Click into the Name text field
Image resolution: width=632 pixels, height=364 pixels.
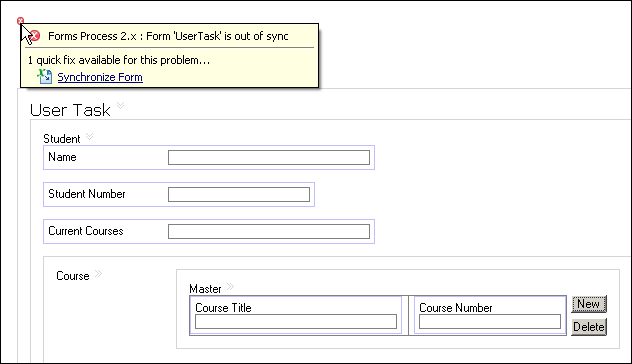point(269,157)
